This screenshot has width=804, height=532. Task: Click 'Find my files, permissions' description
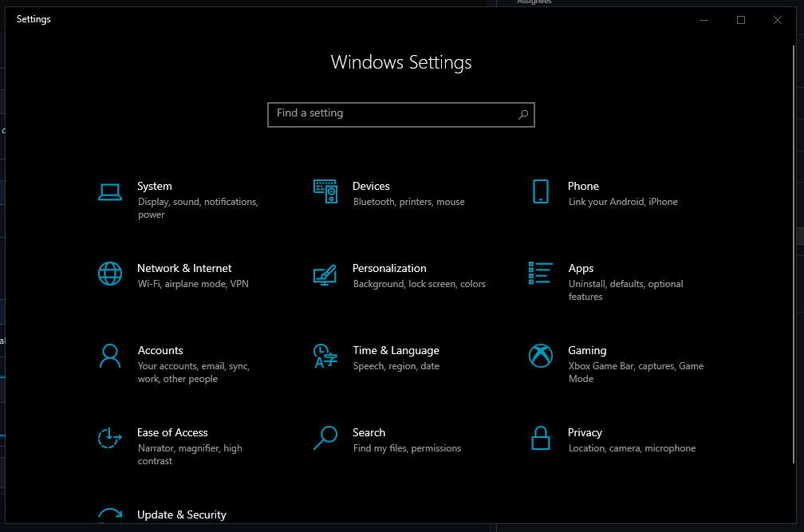tap(407, 448)
